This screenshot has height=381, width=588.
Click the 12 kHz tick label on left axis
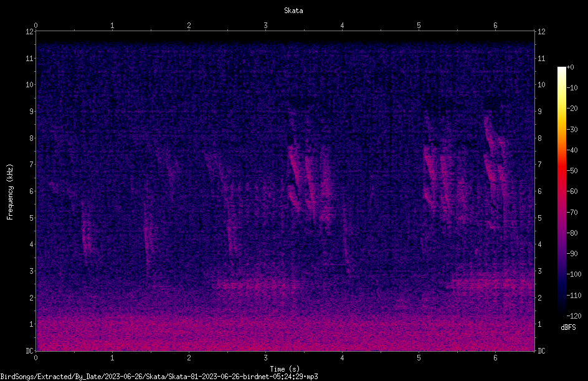click(30, 32)
